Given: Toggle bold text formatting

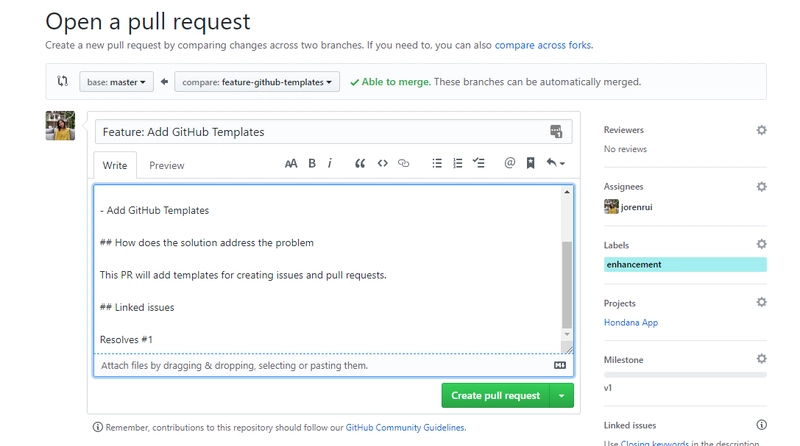Looking at the screenshot, I should click(x=312, y=164).
